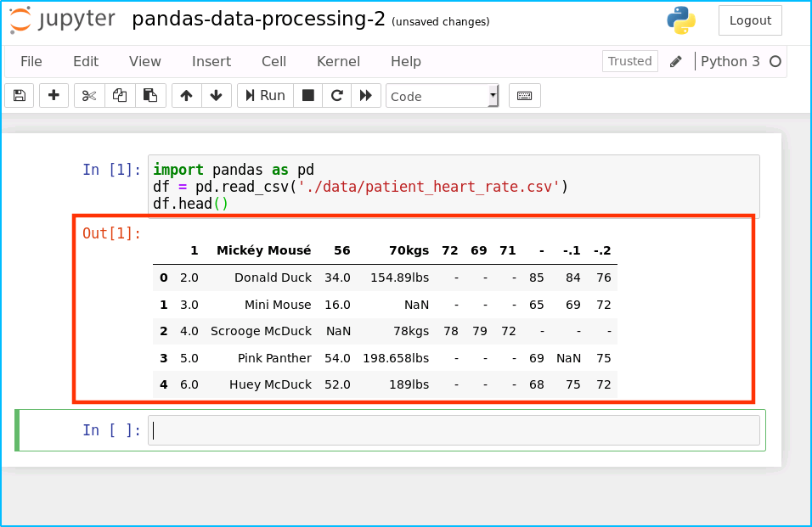Click the 56 column header
Viewport: 812px width, 527px height.
[x=341, y=250]
